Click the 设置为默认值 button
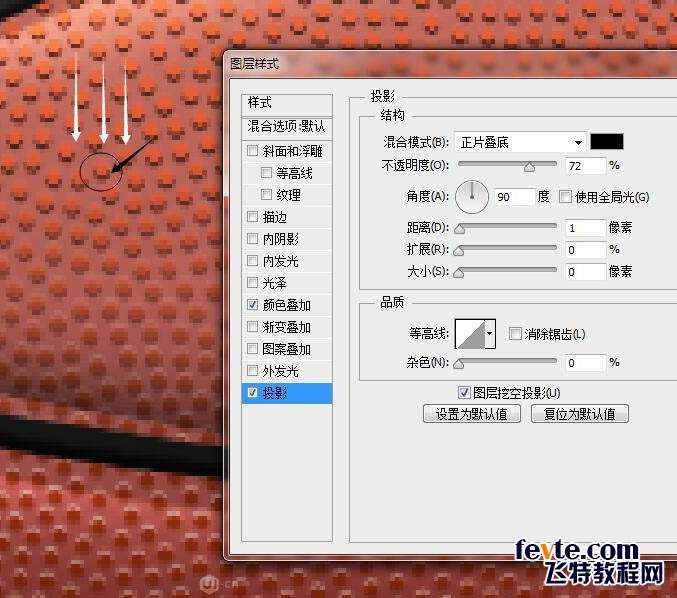This screenshot has height=598, width=677. tap(472, 413)
